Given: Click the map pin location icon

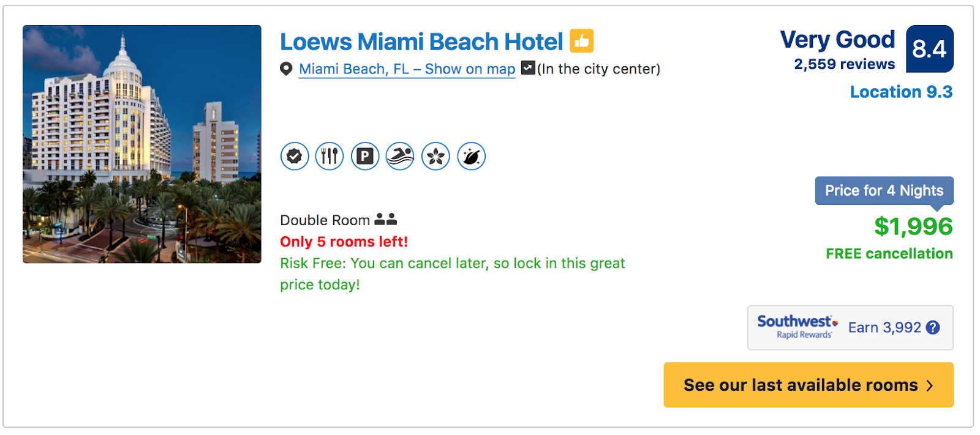Looking at the screenshot, I should pyautogui.click(x=286, y=69).
